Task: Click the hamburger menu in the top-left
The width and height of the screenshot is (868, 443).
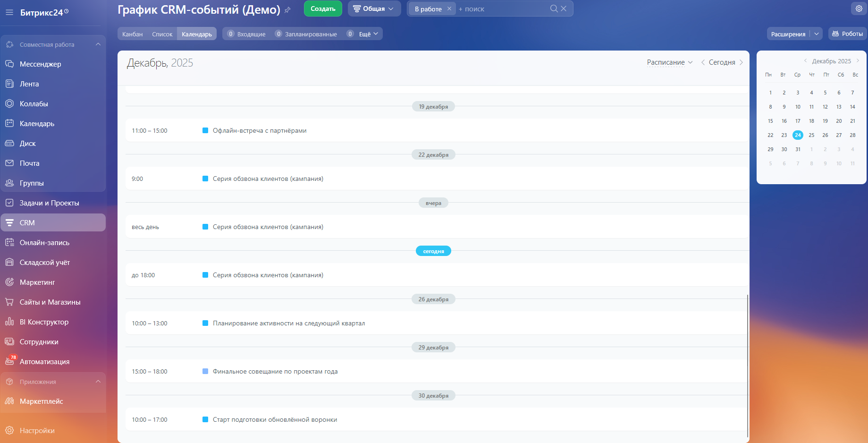Action: [8, 12]
